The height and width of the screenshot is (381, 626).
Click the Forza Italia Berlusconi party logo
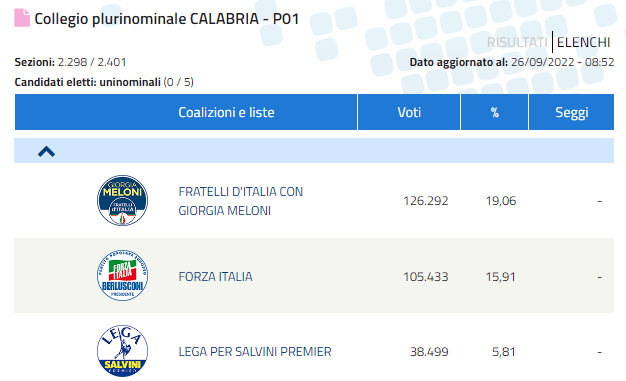(123, 276)
